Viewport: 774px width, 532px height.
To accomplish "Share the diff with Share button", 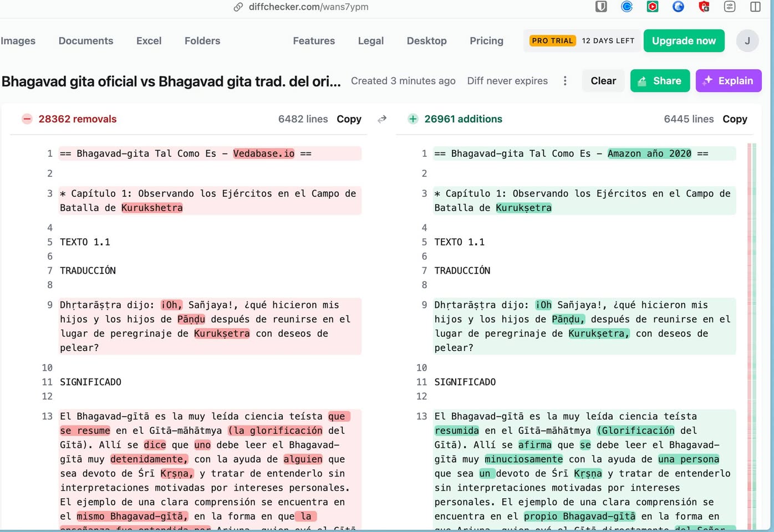I will click(x=660, y=81).
